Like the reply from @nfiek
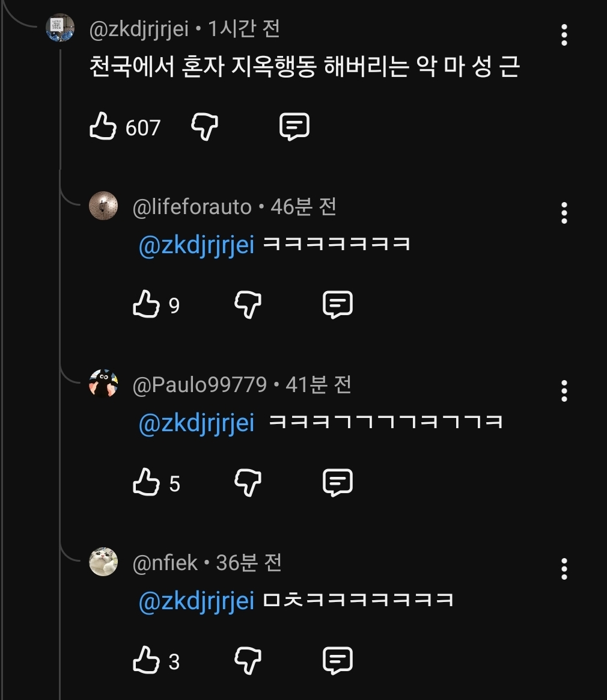The height and width of the screenshot is (700, 607). pos(146,662)
